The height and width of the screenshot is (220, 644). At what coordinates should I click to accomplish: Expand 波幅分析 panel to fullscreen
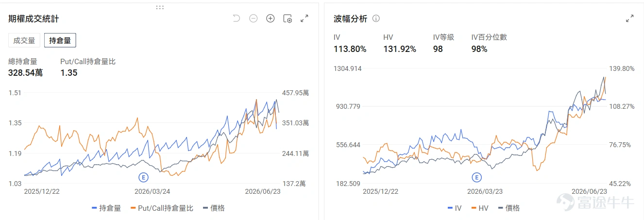tap(630, 18)
